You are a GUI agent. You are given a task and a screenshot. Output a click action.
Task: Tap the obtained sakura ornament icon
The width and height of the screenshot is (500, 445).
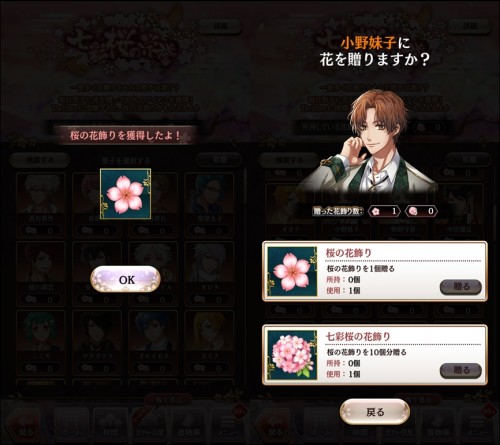125,194
